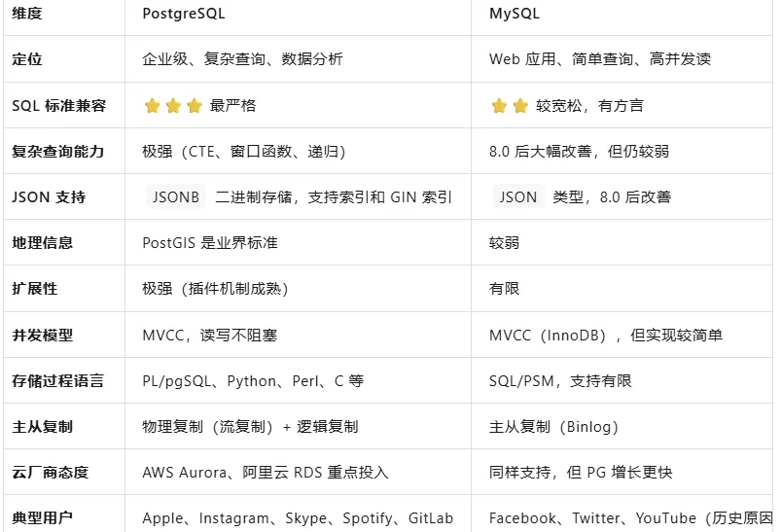This screenshot has width=782, height=532.
Task: Click second star in MySQL 较宽松 cell
Action: coord(520,106)
